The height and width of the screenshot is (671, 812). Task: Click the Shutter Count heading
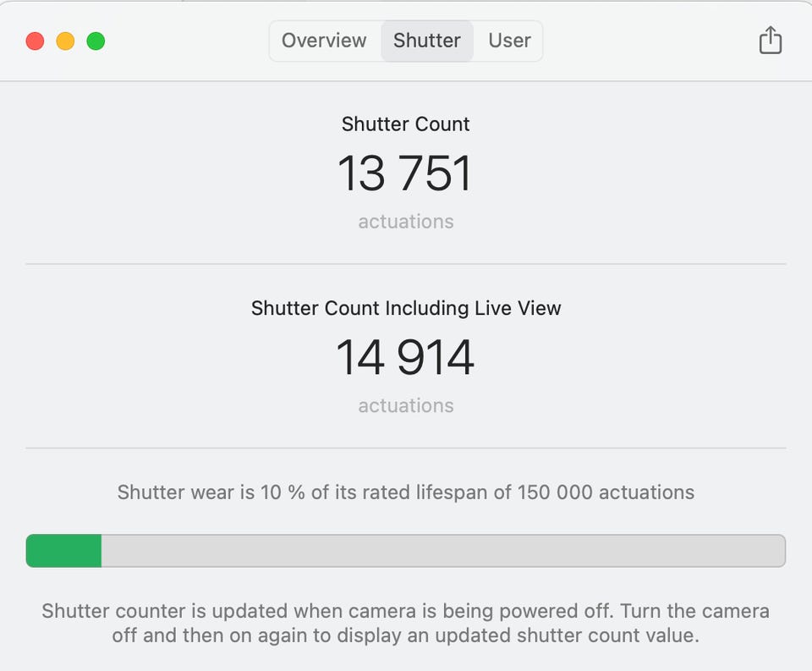pos(406,124)
